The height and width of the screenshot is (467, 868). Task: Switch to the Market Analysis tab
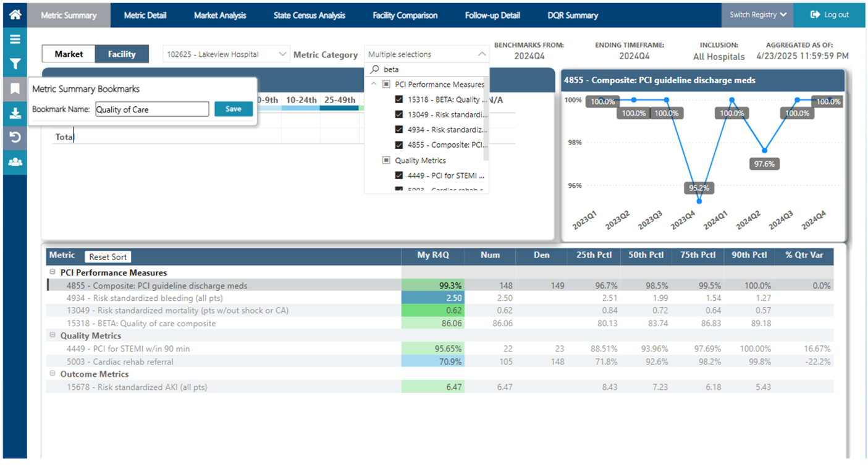point(220,15)
